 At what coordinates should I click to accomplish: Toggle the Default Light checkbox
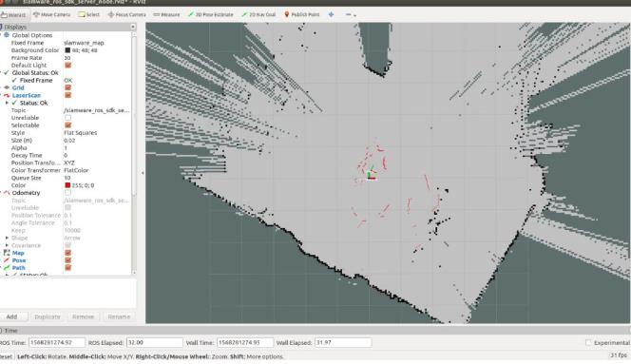[68, 66]
